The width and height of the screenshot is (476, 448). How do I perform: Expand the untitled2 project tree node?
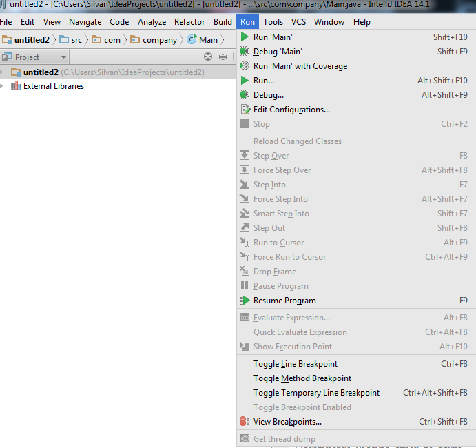coord(2,72)
